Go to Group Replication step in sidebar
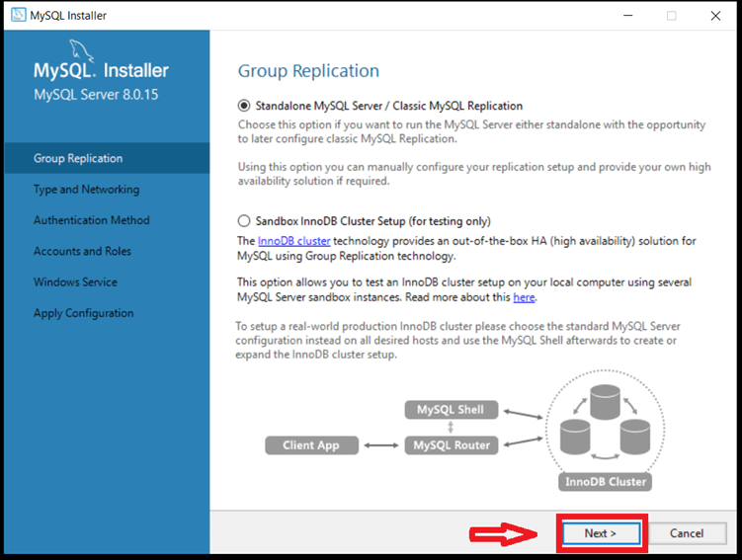 [107, 158]
